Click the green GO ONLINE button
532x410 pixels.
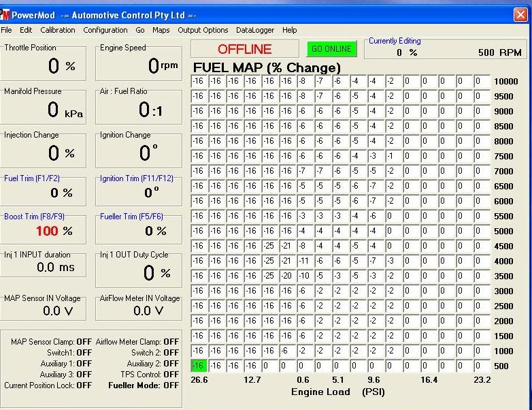(331, 49)
